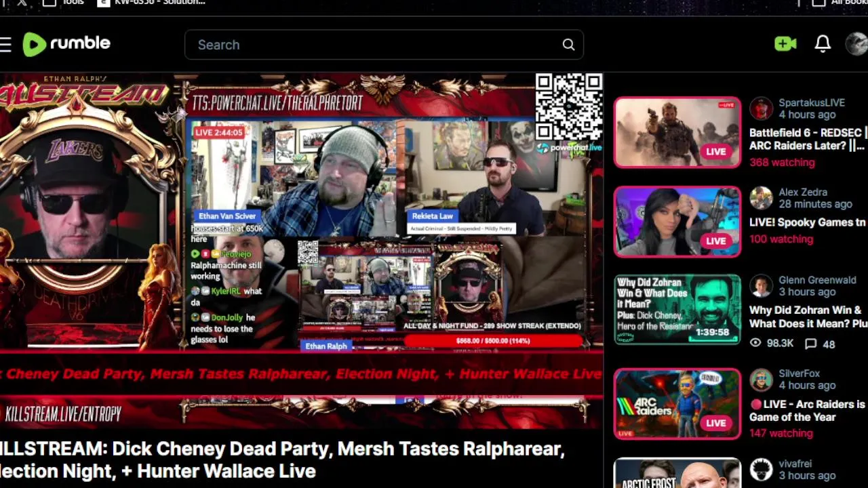Open the Tools bookmark folder
868x488 pixels.
coord(63,3)
